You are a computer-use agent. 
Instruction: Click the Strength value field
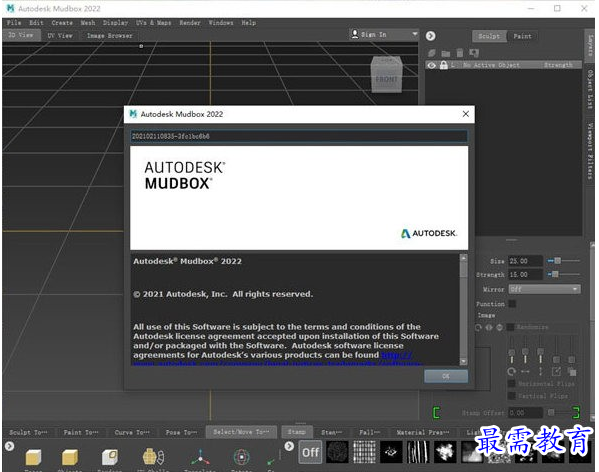point(525,275)
